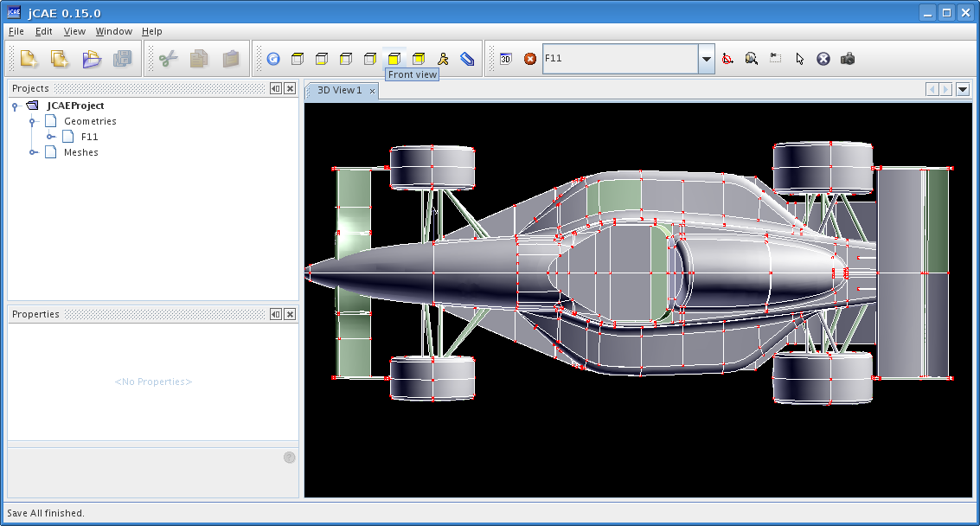Expand the F11 geometry node
The height and width of the screenshot is (526, 980).
coord(51,137)
